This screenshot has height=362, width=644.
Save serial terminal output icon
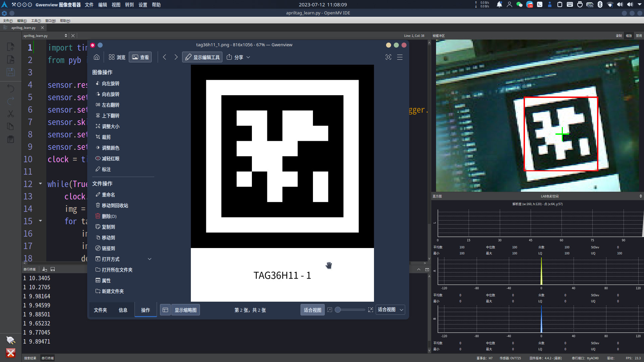[53, 269]
